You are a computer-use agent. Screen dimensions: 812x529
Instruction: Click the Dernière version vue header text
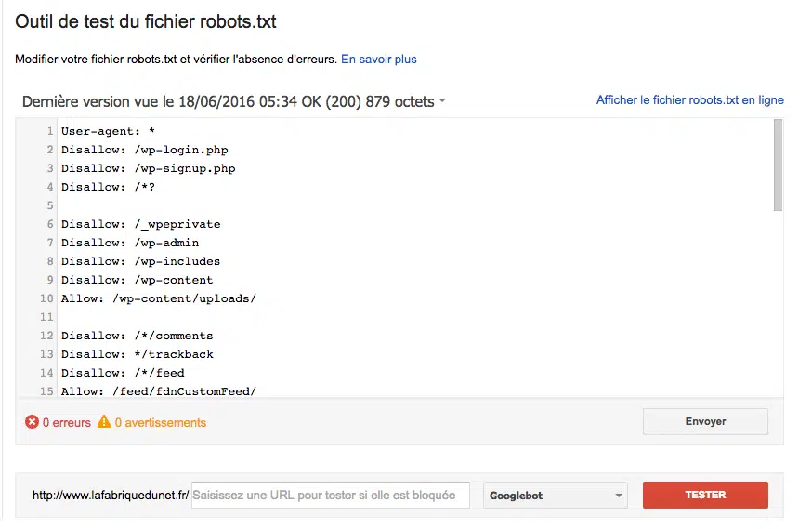(x=228, y=101)
